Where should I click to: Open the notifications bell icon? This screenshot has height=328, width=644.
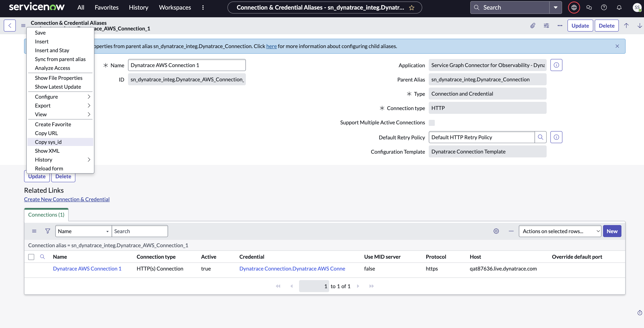point(619,8)
